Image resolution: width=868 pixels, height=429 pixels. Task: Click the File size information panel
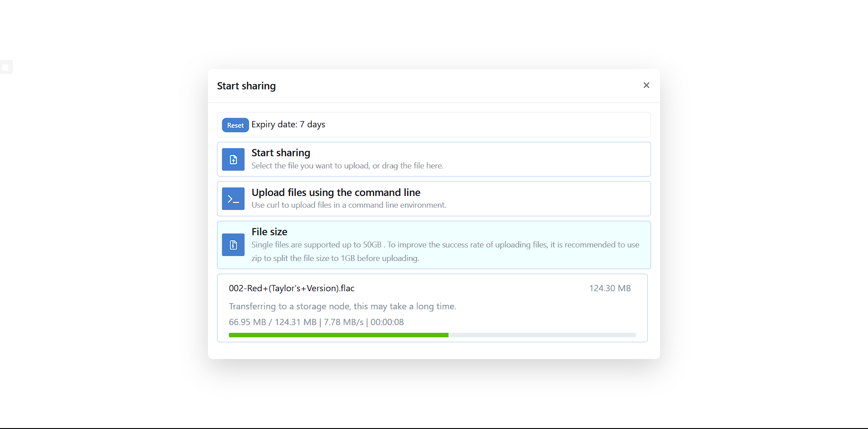coord(434,245)
